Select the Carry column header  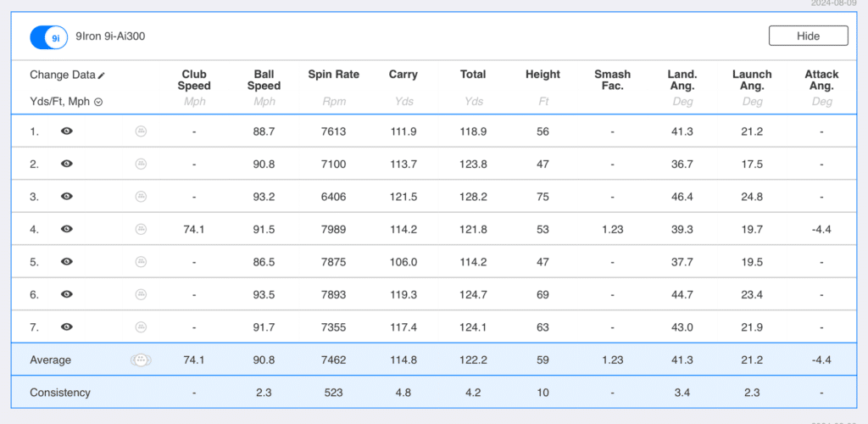[x=403, y=75]
